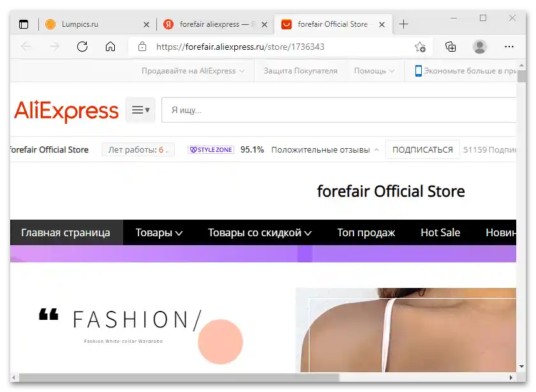536x392 pixels.
Task: Click the 'ПОДПИСАТЬСЯ' button
Action: [x=422, y=150]
